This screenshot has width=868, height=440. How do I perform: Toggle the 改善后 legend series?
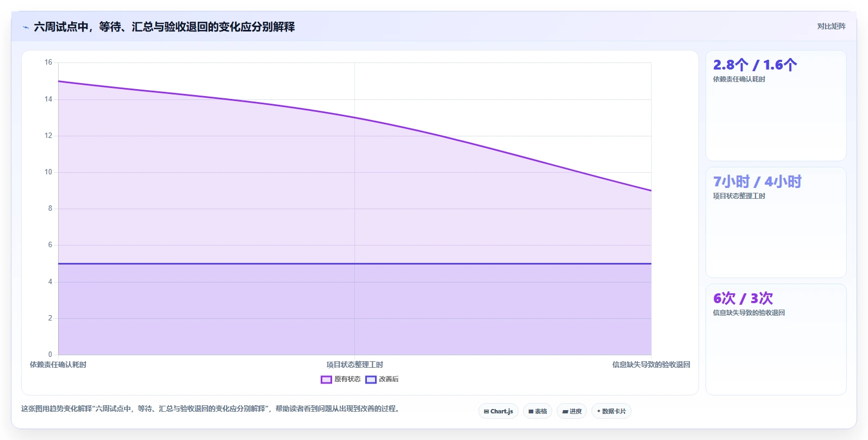click(382, 379)
